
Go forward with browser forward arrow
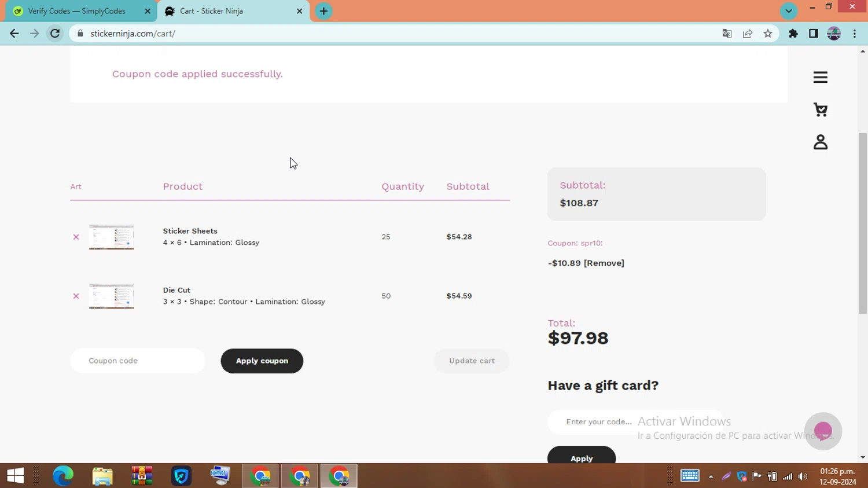click(35, 34)
